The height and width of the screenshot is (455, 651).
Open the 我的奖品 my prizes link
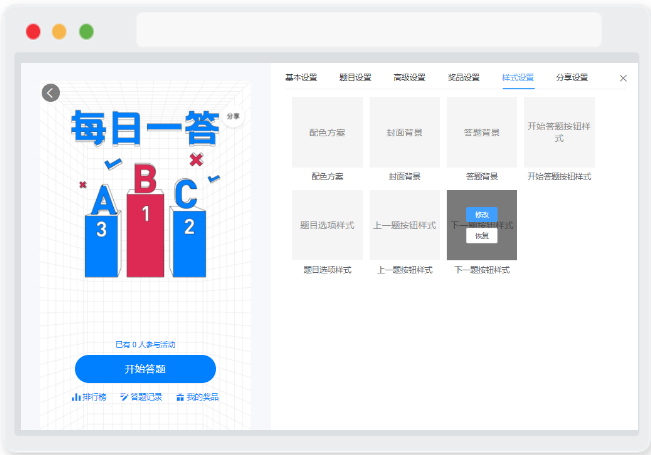point(197,397)
